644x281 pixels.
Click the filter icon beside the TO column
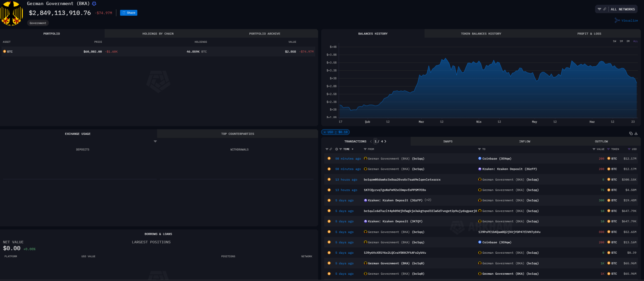(479, 149)
